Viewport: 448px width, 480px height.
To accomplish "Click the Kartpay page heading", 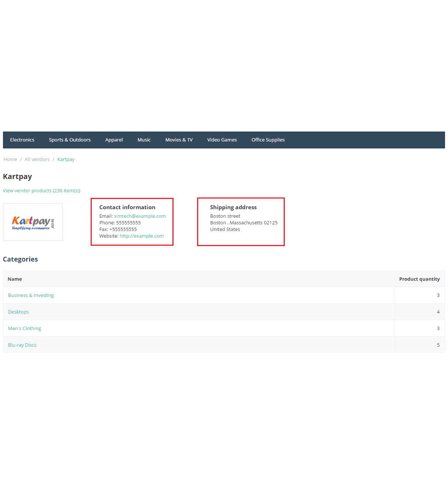I will click(17, 176).
